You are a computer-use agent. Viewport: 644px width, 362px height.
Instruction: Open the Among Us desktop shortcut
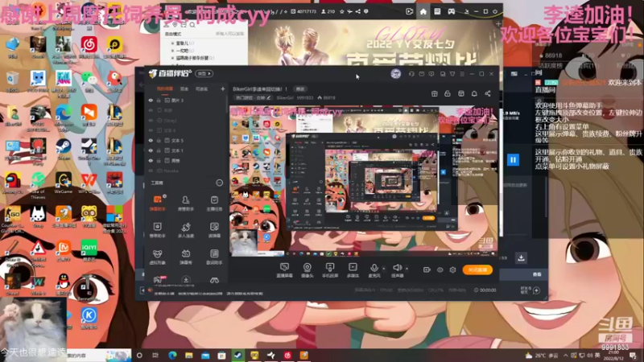coord(13,183)
